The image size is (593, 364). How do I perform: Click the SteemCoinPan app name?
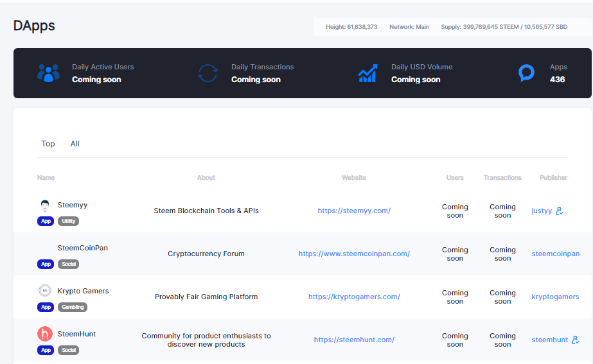click(82, 248)
